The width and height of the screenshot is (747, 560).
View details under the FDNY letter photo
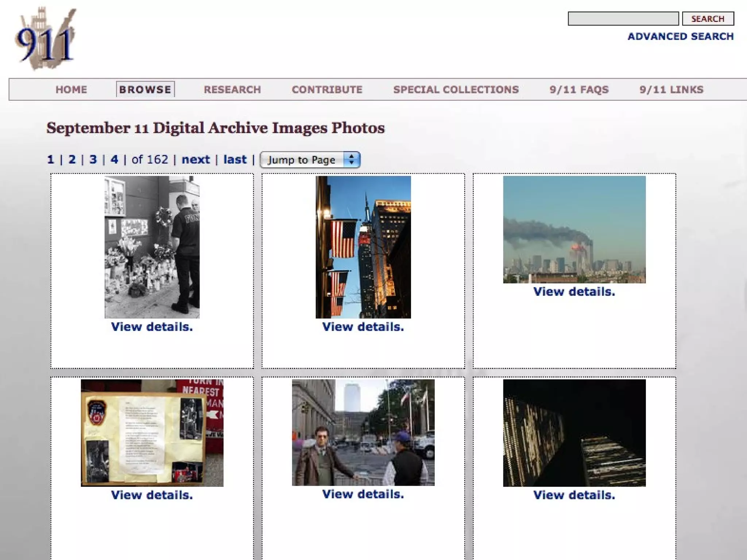click(x=152, y=495)
